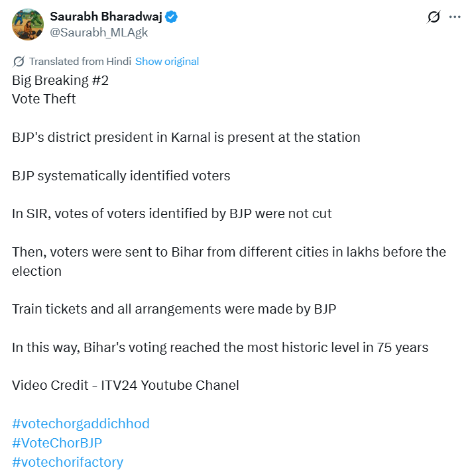The width and height of the screenshot is (470, 476).
Task: Click the Saurabh Bharadwaj display name
Action: (x=106, y=17)
